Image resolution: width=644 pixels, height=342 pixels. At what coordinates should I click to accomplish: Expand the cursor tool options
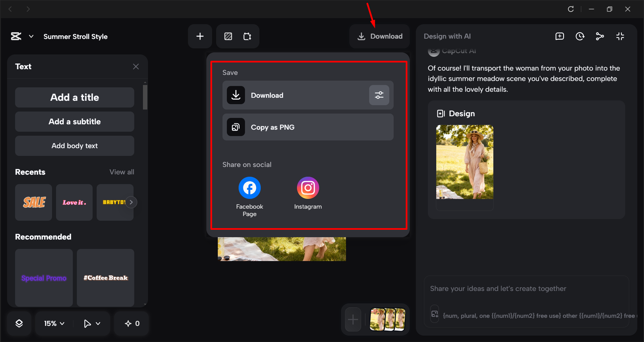[x=98, y=323]
